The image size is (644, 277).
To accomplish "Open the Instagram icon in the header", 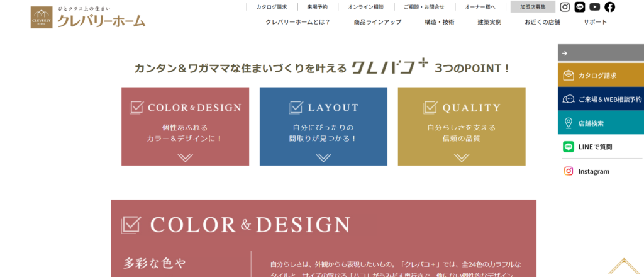I will [565, 7].
